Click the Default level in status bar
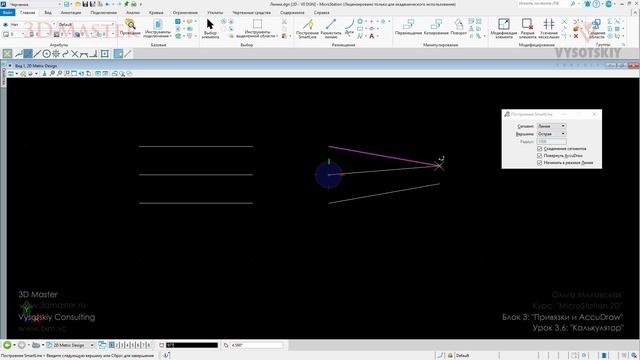640x360 pixels. (x=462, y=356)
